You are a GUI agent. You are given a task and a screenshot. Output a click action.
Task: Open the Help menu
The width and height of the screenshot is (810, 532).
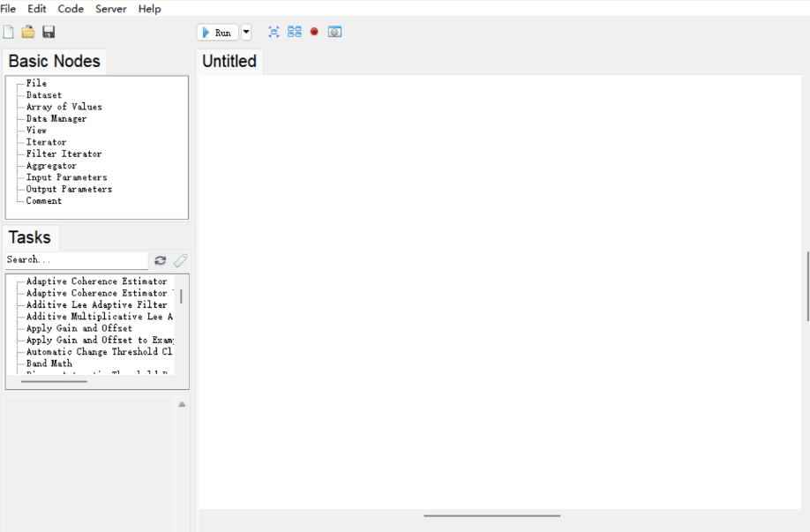coord(150,9)
